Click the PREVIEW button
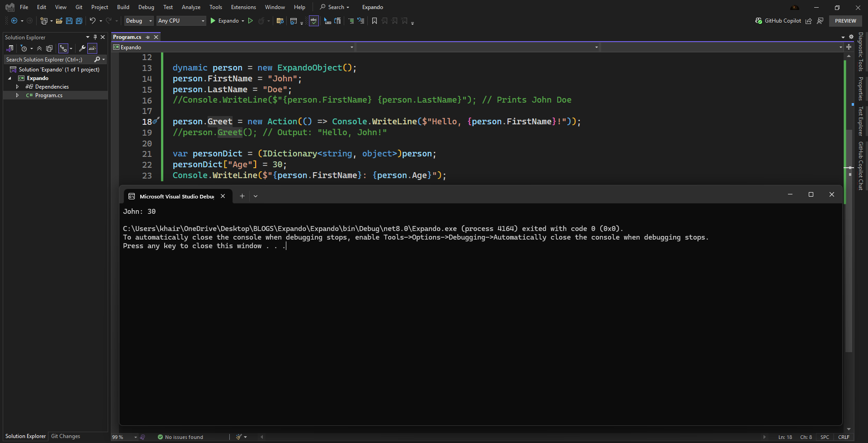 [x=845, y=21]
